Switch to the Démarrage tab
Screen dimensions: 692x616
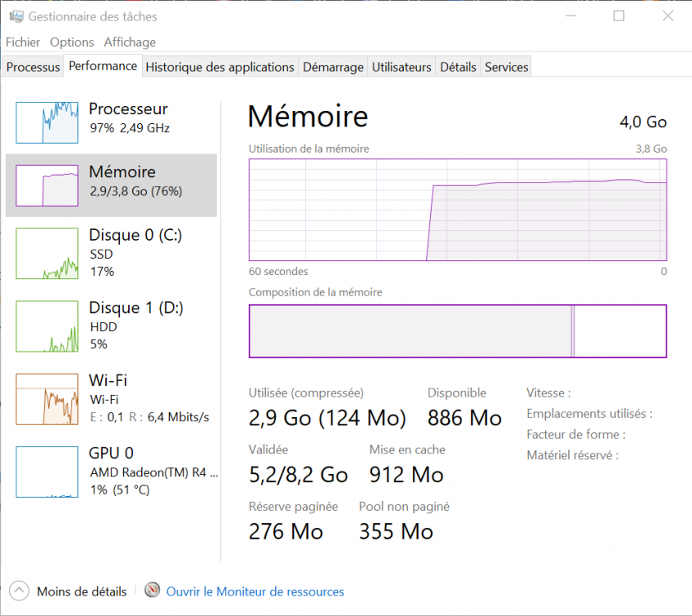click(x=333, y=67)
